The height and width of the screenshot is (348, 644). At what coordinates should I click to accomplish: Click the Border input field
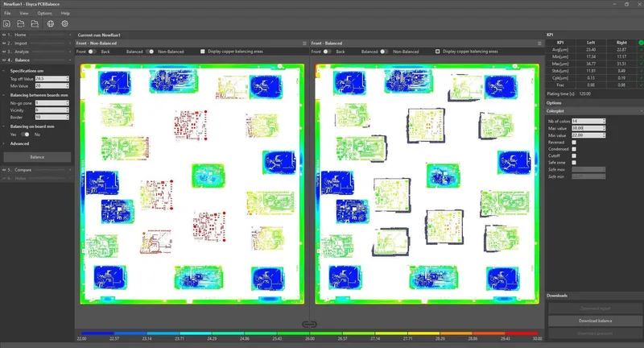click(x=52, y=117)
